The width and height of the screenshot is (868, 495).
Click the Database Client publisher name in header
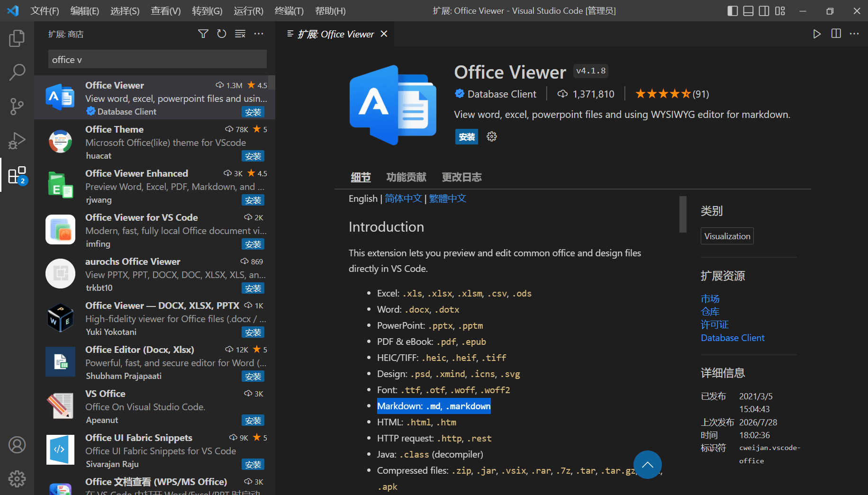click(x=502, y=94)
